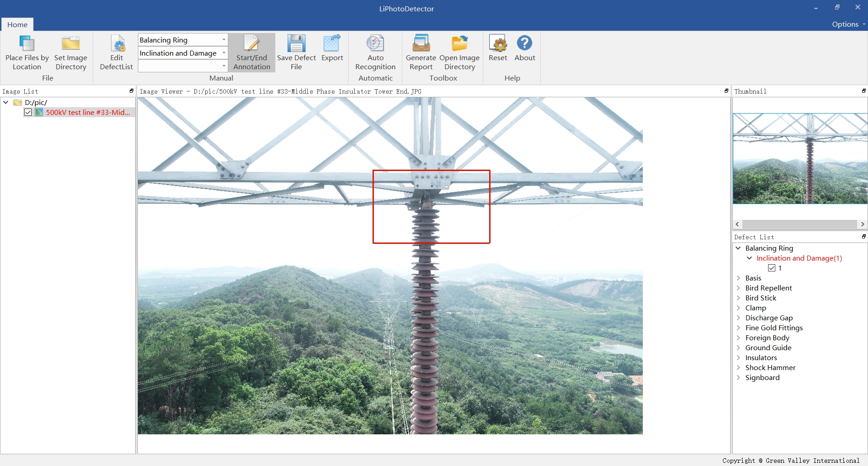Click the D:/pic/ folder icon

click(18, 102)
